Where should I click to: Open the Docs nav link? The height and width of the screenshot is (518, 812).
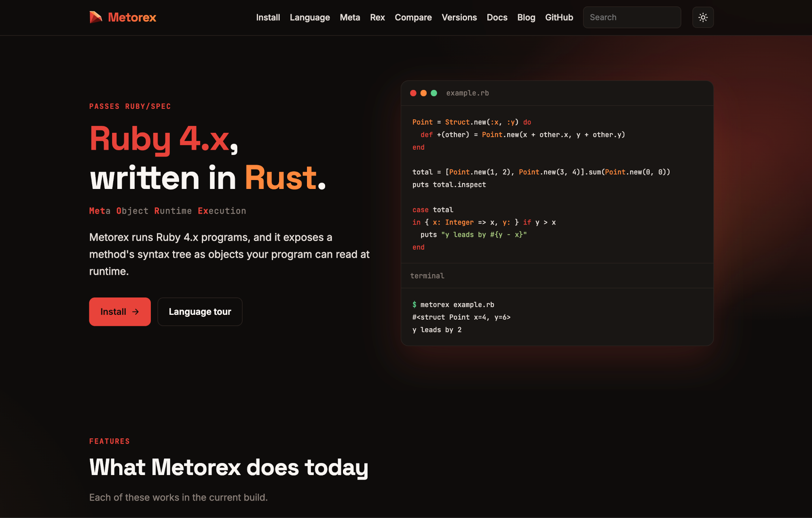497,17
